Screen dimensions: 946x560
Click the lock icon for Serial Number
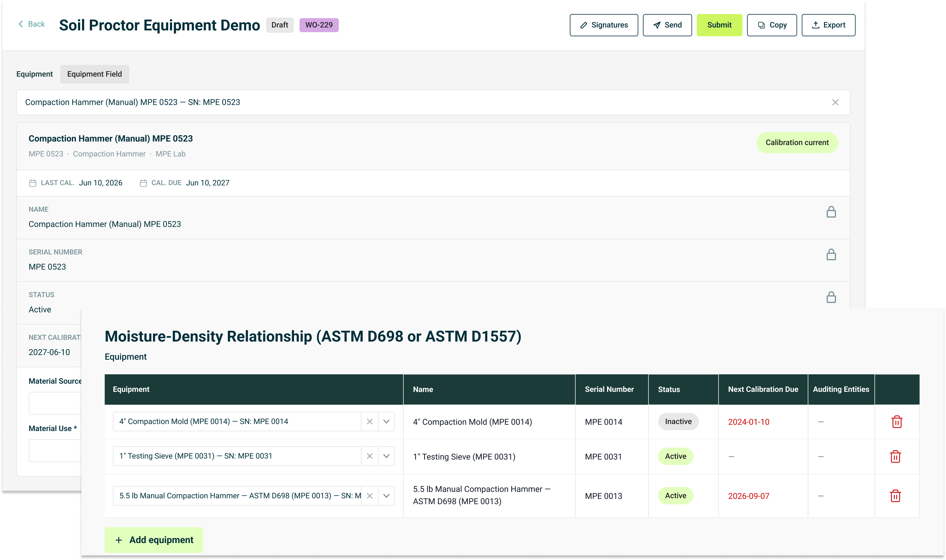tap(831, 254)
